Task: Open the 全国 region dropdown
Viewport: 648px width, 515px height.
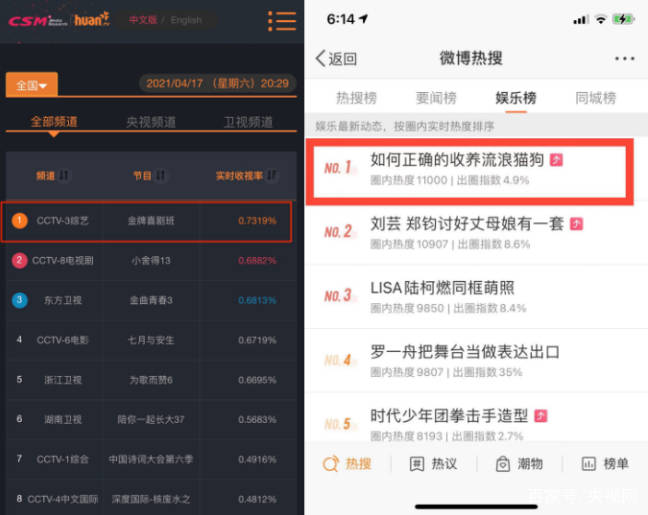Action: click(31, 85)
